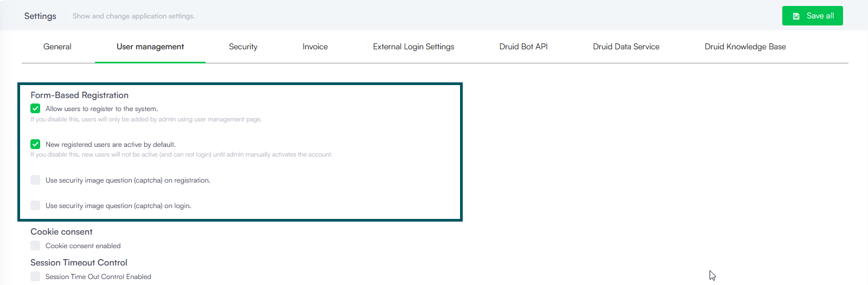
Task: Click the Session Timeout Control heading
Action: click(79, 263)
